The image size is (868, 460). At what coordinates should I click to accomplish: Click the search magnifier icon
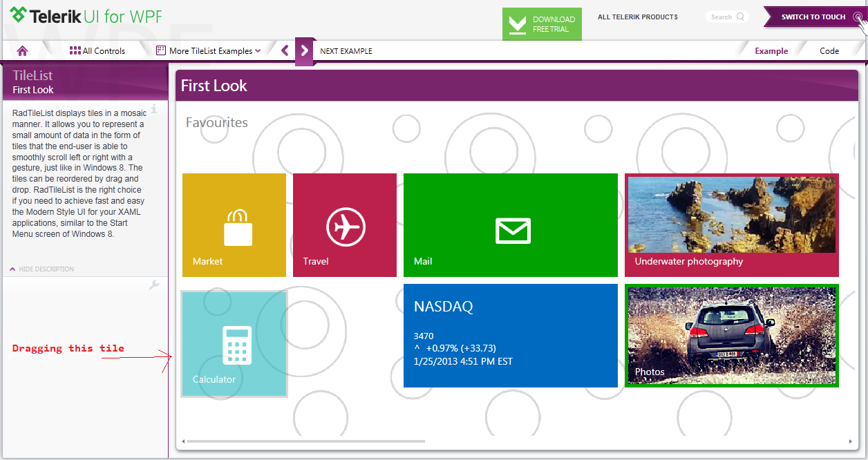(741, 17)
